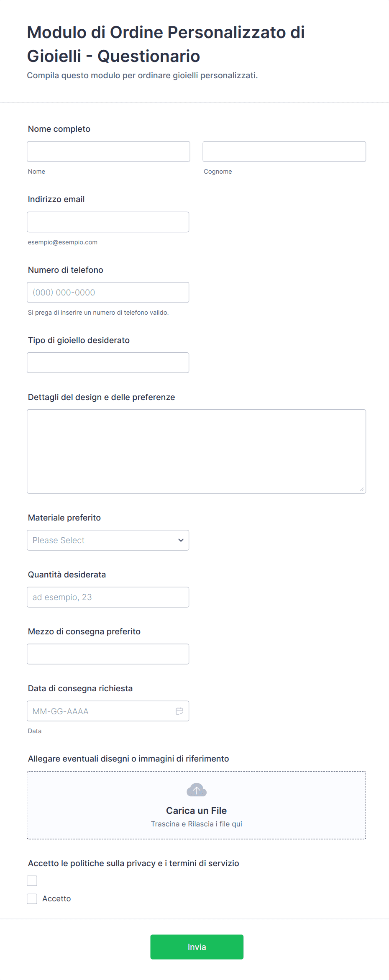Viewport: 389px width, 980px height.
Task: Click the dropdown chevron arrow
Action: (x=181, y=540)
